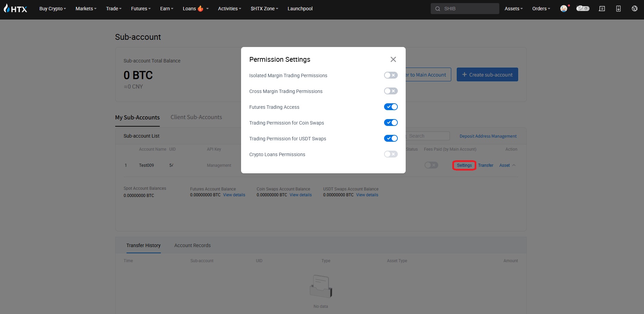This screenshot has width=644, height=314.
Task: Click the points badge showing 0
Action: pyautogui.click(x=583, y=9)
